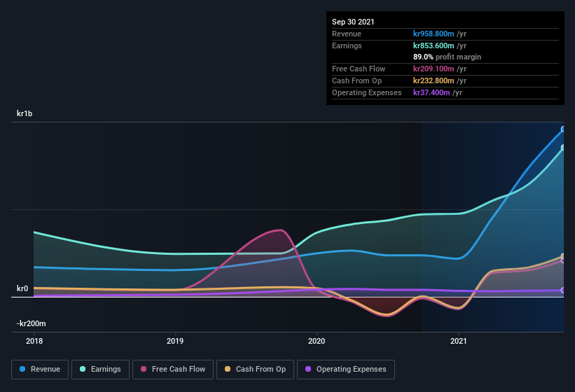Click the kr0 y-axis label

click(22, 288)
